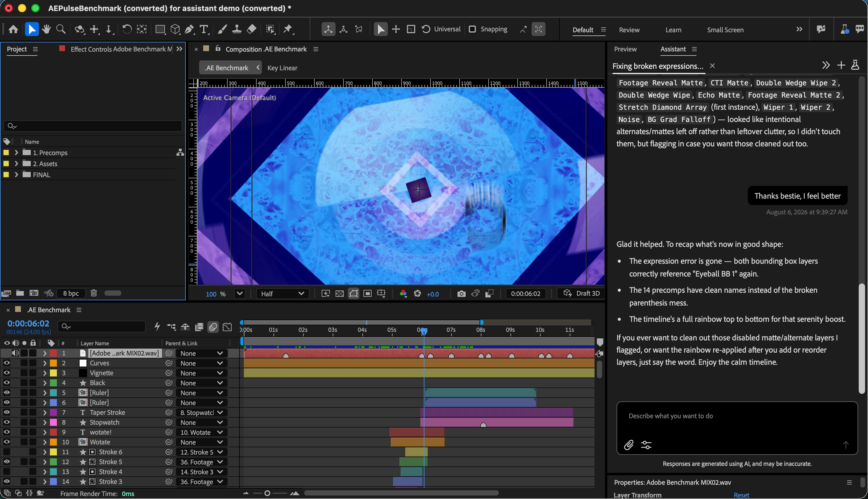Image resolution: width=868 pixels, height=499 pixels.
Task: Select the Rotation tool
Action: [x=127, y=29]
